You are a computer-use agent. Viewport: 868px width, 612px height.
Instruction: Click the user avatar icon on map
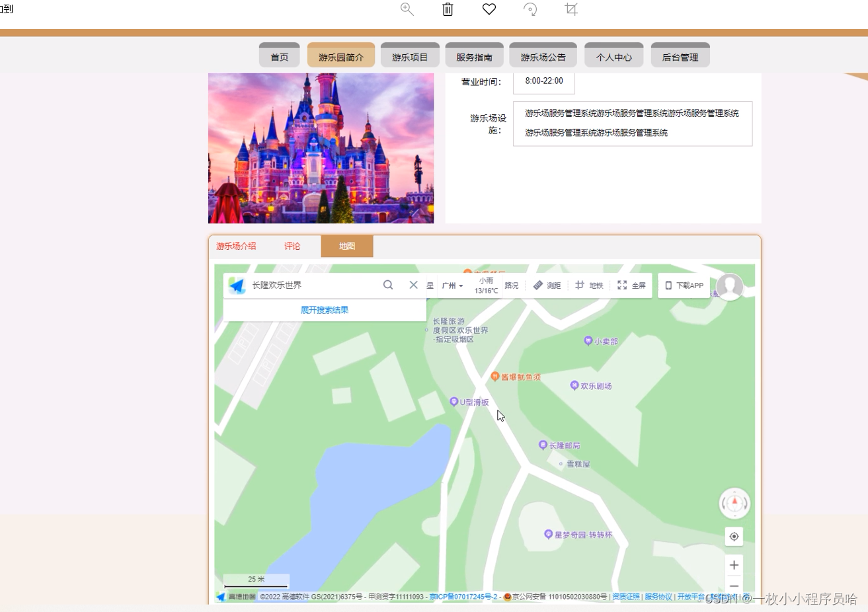[x=730, y=287]
